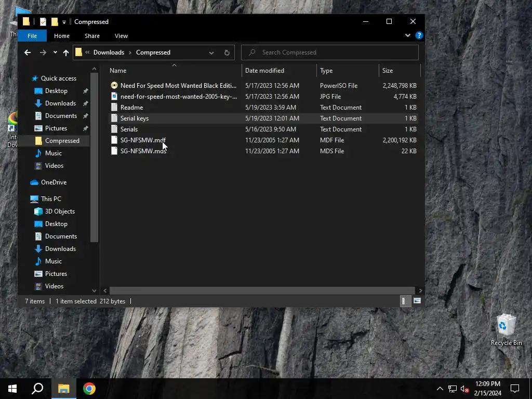
Task: Expand the ribbon with the chevron
Action: 407,35
